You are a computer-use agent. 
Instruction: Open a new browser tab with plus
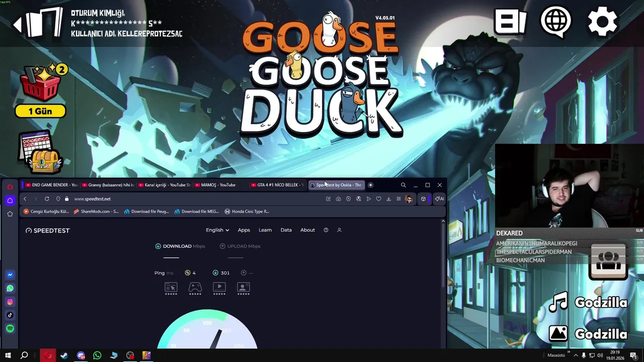coord(371,185)
